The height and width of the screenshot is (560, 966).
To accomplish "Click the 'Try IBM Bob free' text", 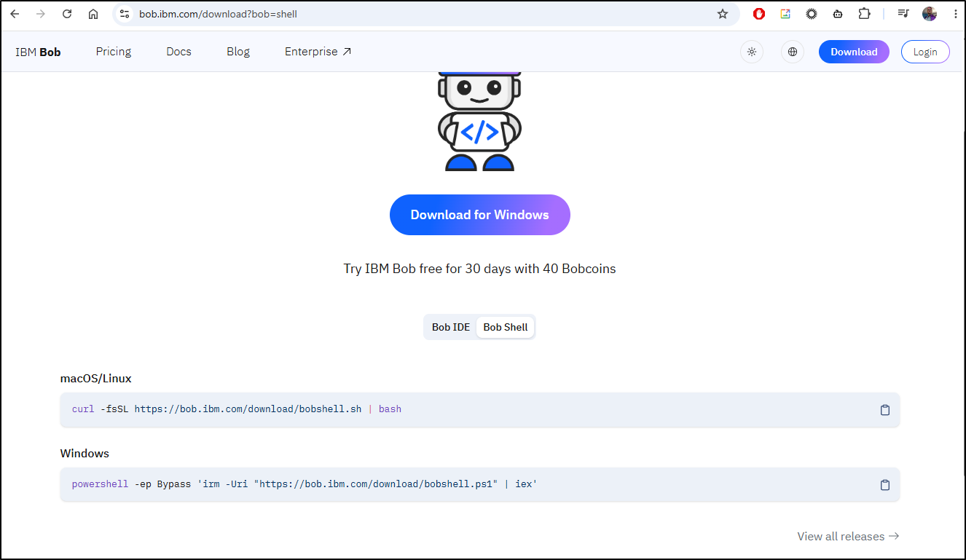I will click(x=479, y=269).
